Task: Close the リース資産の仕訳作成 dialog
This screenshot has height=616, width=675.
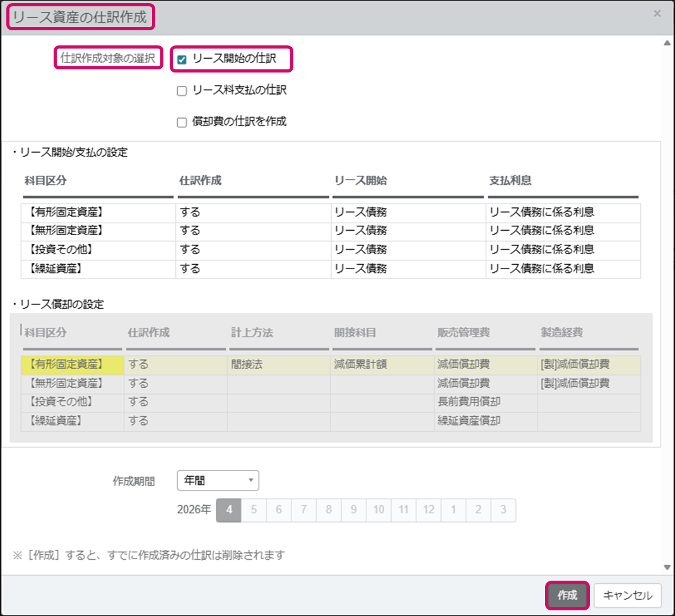Action: (657, 13)
